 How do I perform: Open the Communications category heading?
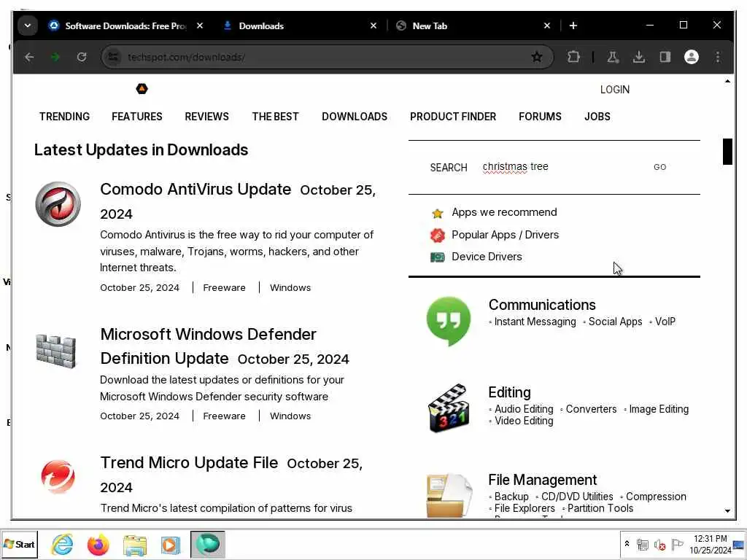(542, 305)
